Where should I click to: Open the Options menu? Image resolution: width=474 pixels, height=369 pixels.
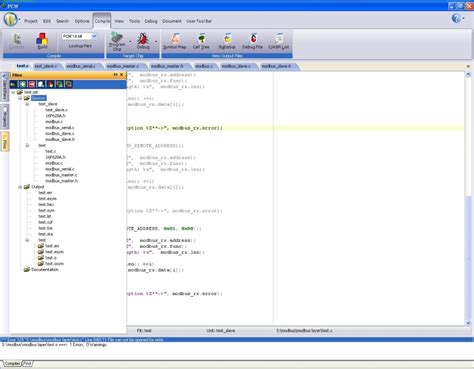point(82,21)
